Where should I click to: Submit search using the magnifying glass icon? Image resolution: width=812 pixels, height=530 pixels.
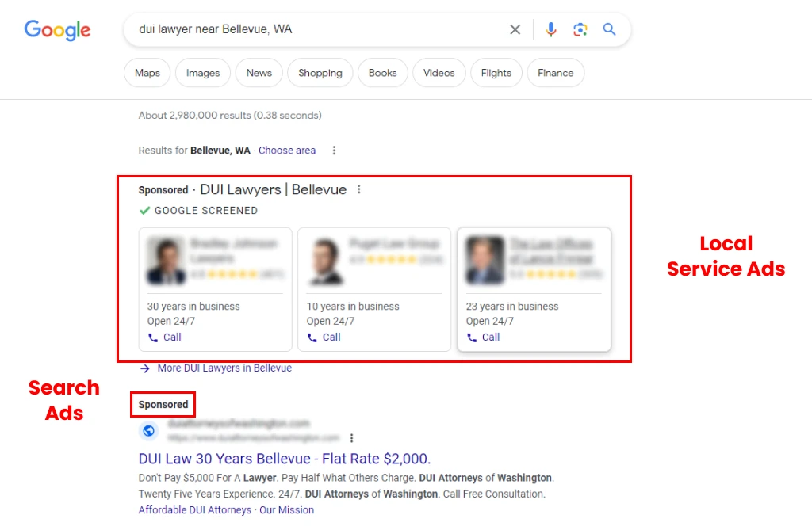point(610,29)
